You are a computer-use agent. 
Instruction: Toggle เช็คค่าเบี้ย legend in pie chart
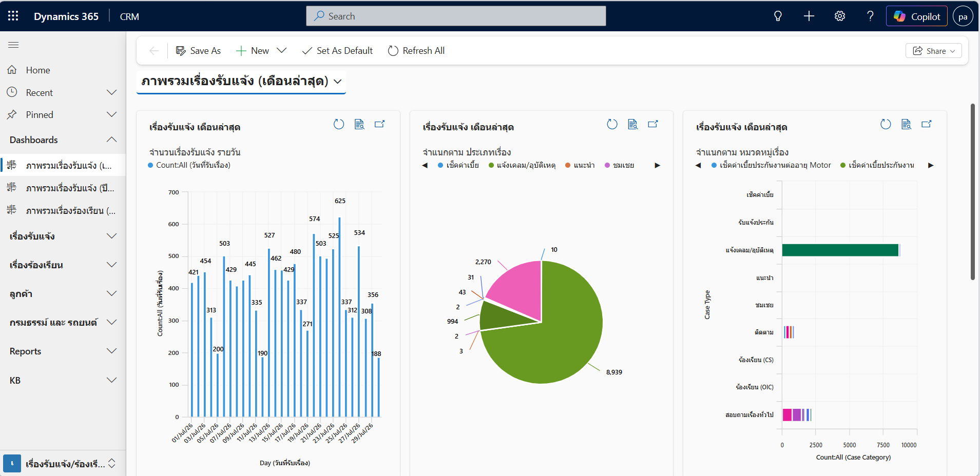(x=458, y=165)
